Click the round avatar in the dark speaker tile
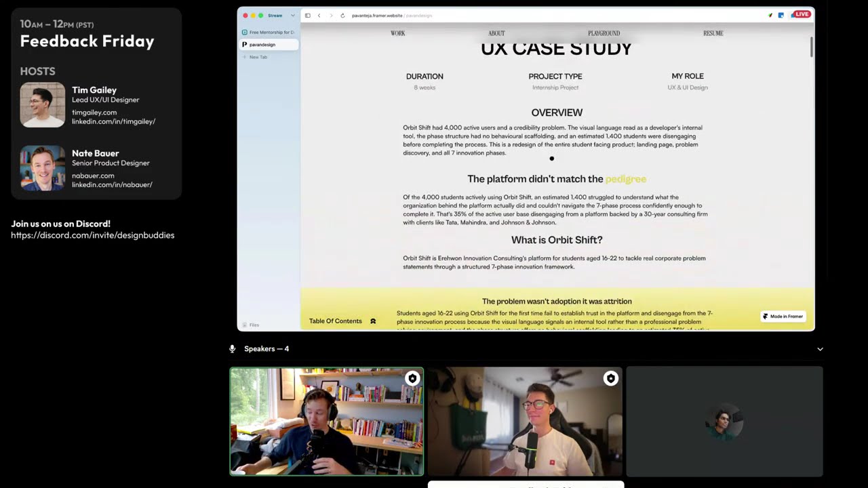 coord(724,422)
